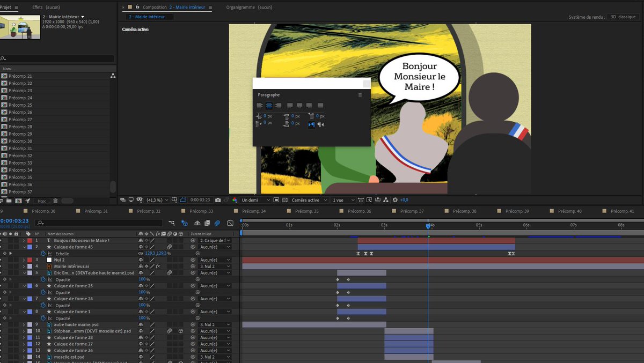Select right-to-left text direction icon

coord(320,124)
